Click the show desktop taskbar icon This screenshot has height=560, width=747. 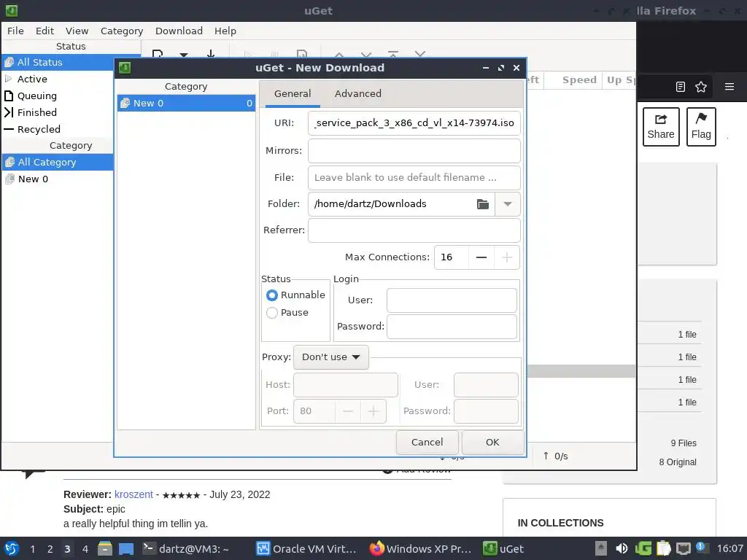125,548
